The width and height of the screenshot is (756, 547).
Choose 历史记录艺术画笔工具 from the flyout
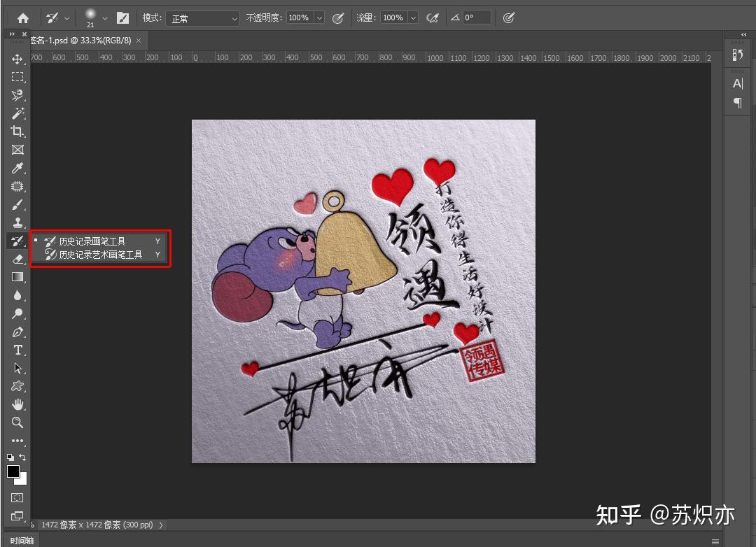click(x=99, y=255)
